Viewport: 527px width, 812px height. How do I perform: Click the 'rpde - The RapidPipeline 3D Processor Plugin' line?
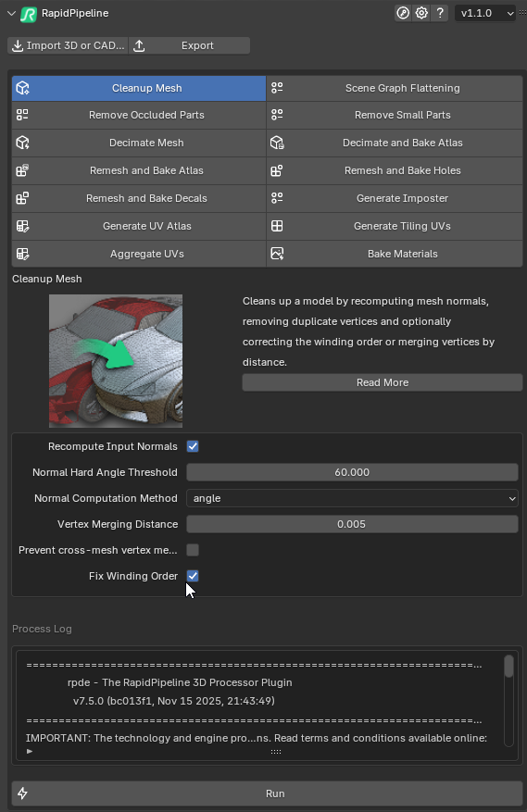(180, 682)
